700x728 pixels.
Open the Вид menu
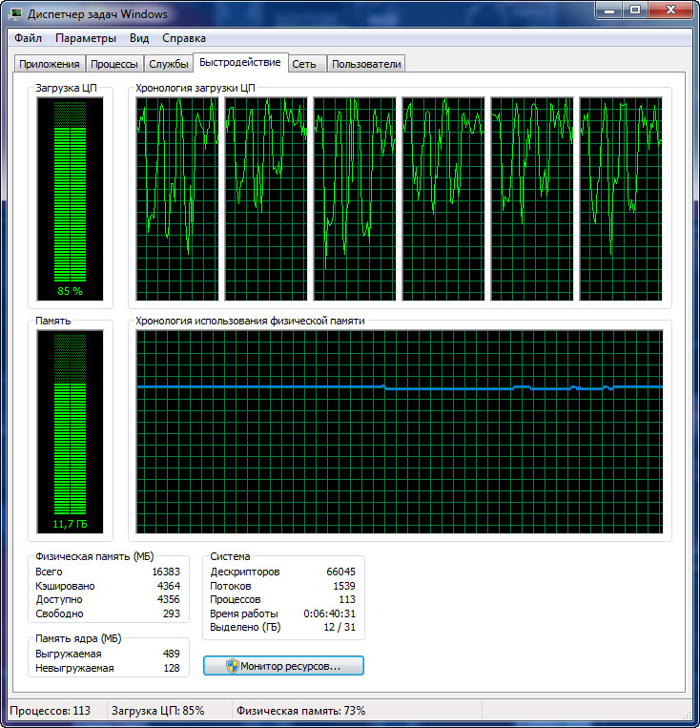(x=139, y=38)
